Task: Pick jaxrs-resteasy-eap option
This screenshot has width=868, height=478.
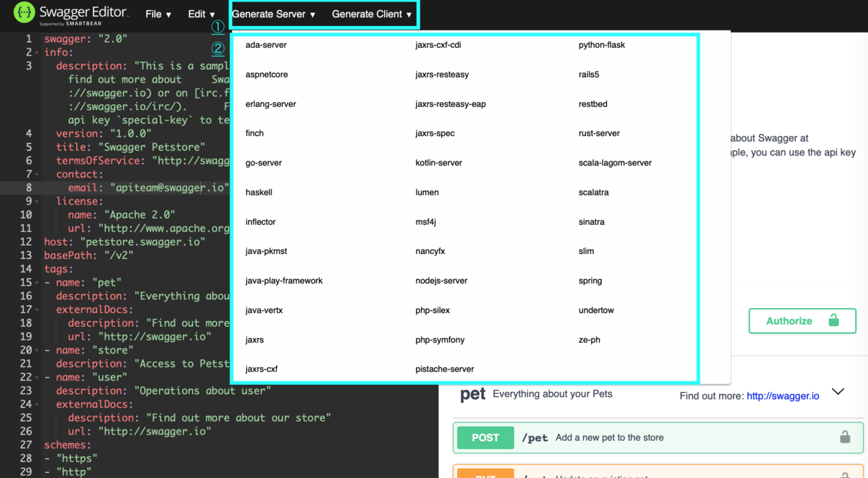Action: (x=451, y=104)
